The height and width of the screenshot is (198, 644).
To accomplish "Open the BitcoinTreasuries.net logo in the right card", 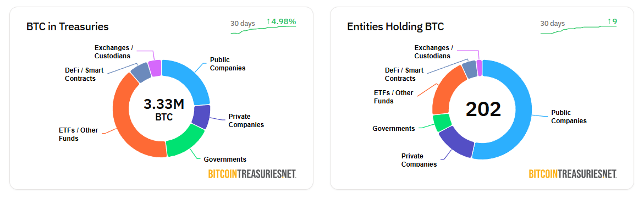I will pos(573,174).
